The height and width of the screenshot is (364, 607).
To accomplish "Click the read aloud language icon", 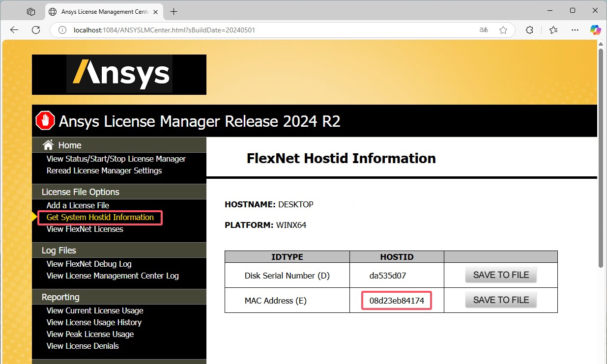I will 484,30.
